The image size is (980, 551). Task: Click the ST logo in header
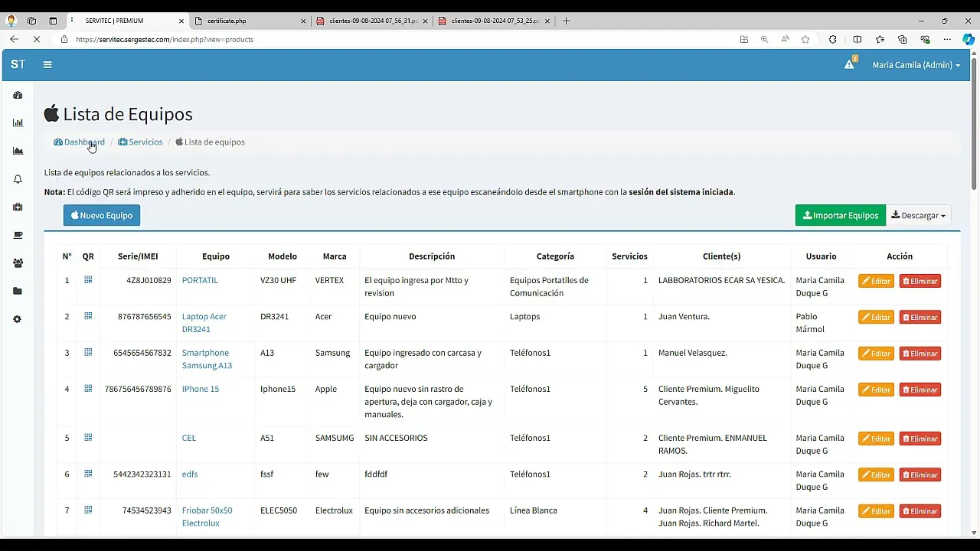(x=18, y=64)
